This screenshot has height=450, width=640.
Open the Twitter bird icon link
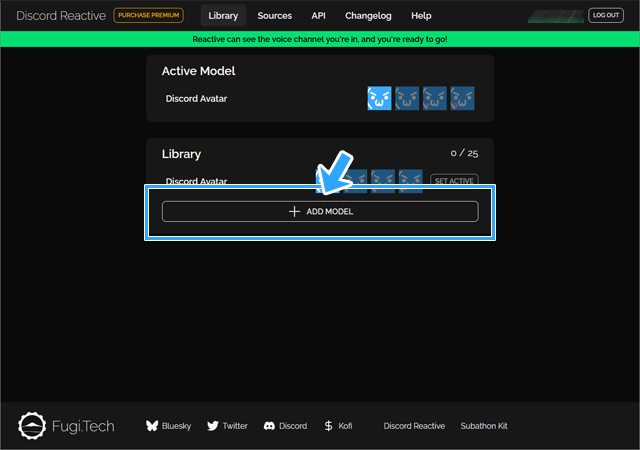pos(213,426)
